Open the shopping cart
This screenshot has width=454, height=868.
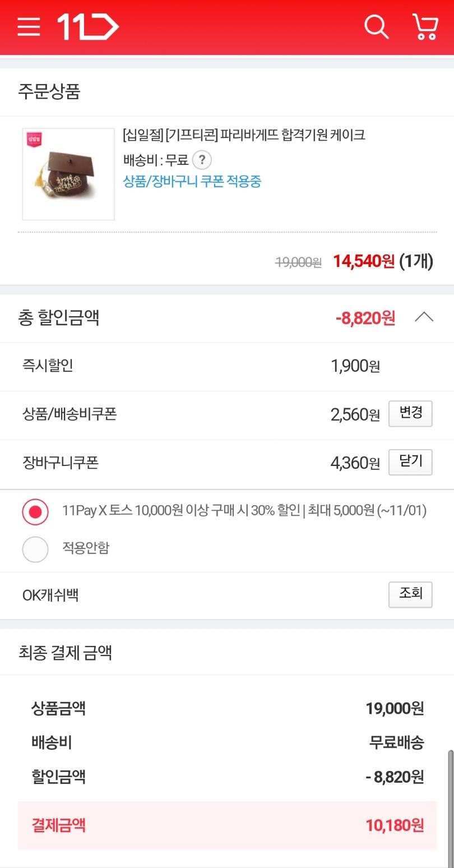click(x=425, y=27)
